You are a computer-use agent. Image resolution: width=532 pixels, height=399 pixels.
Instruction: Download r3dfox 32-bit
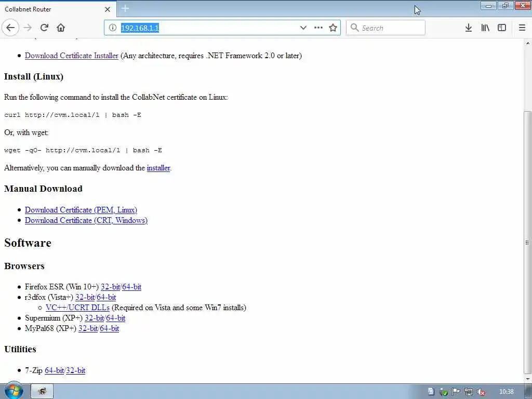pos(85,298)
